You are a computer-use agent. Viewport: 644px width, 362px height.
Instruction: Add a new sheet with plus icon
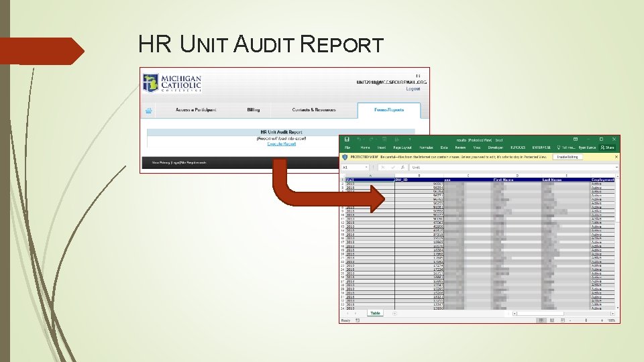[x=394, y=314]
